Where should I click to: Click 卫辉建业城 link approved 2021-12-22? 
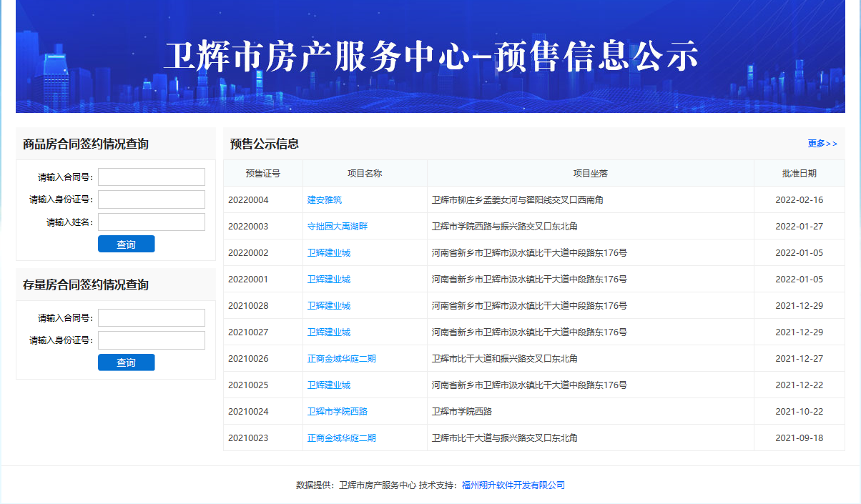pyautogui.click(x=329, y=385)
